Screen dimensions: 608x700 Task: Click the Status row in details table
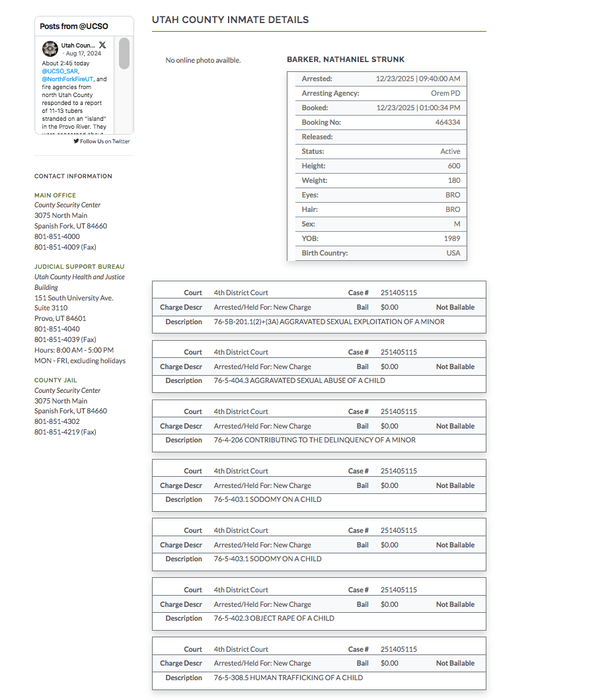coord(377,151)
